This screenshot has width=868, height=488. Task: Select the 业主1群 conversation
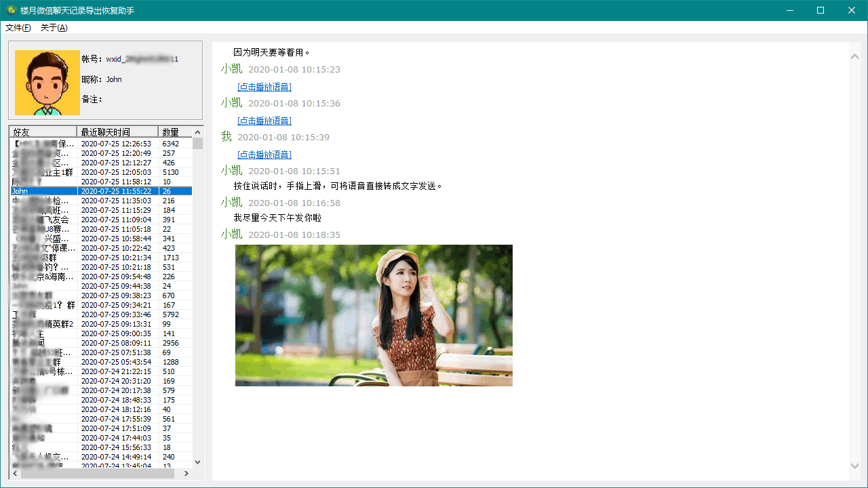[x=41, y=172]
